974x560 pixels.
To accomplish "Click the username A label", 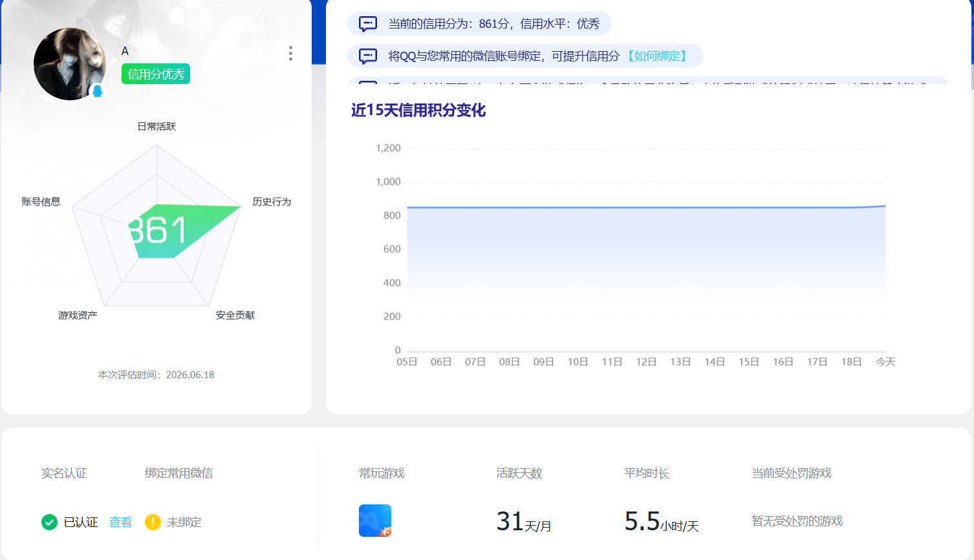I will 125,51.
